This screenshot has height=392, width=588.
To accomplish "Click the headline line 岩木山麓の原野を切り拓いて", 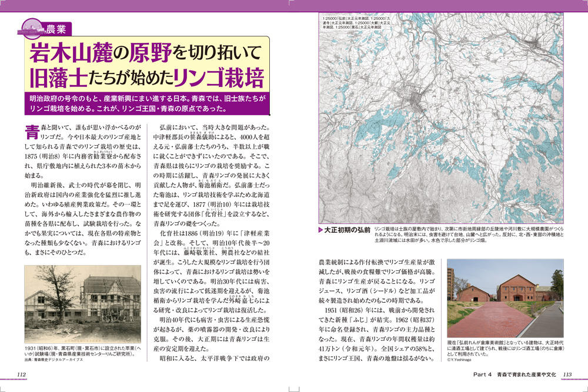I will click(145, 52).
